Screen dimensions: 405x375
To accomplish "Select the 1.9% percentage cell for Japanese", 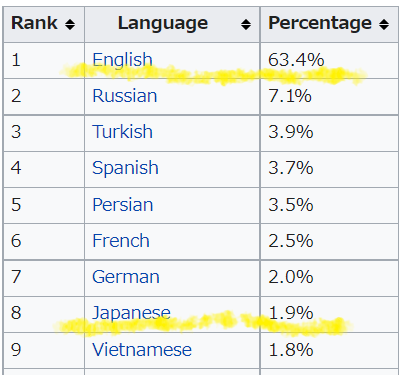I will (329, 314).
